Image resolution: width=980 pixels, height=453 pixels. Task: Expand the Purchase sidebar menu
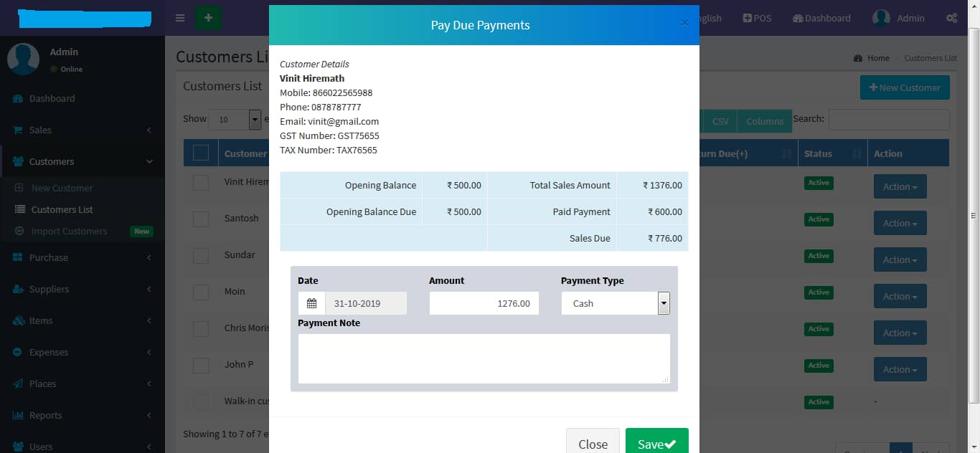(x=83, y=257)
